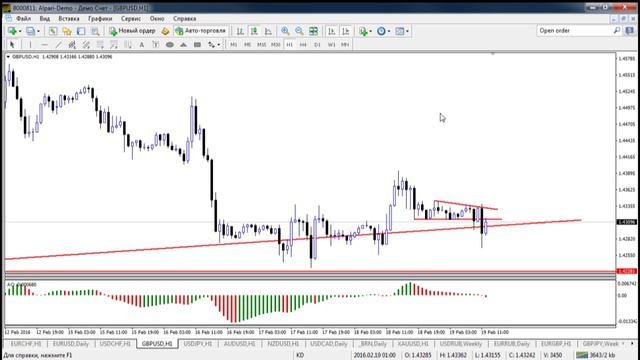Open the Strategy Tester icon
Viewport: 640px width, 360px height.
click(95, 31)
